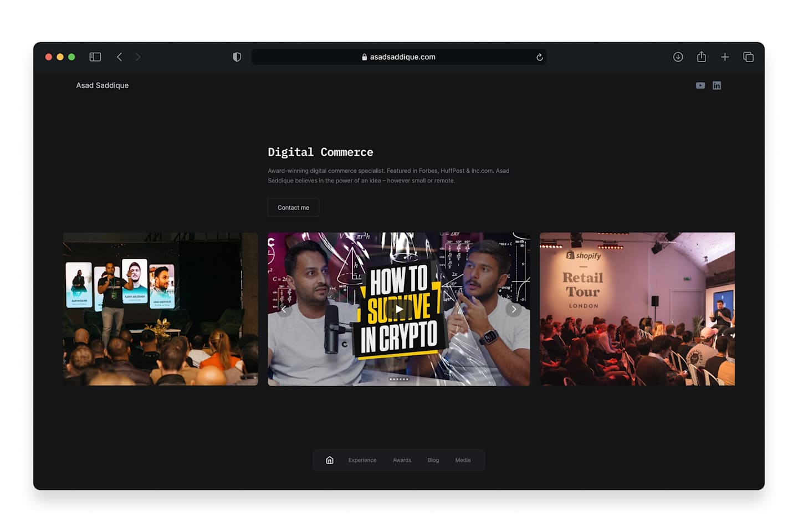Click the forward navigation chevron

pos(138,57)
